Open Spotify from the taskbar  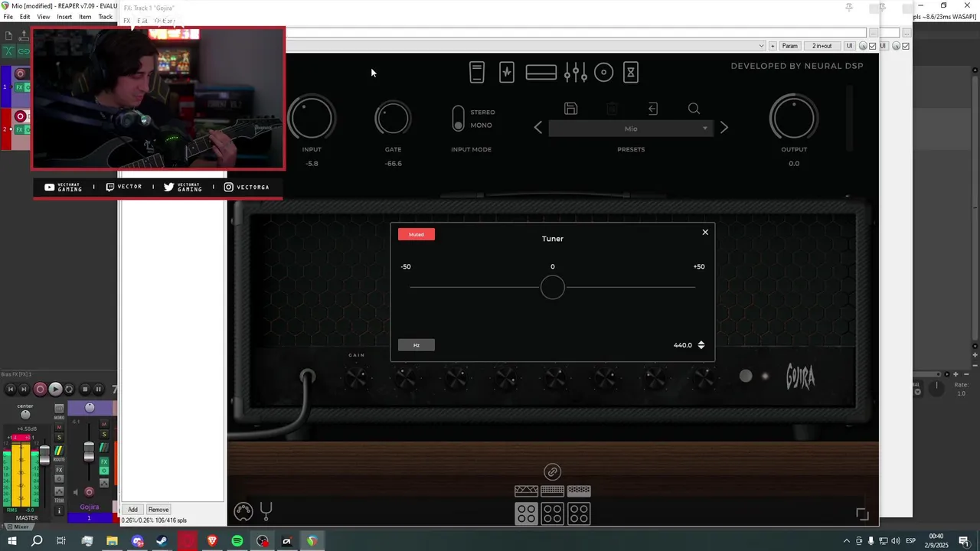237,541
